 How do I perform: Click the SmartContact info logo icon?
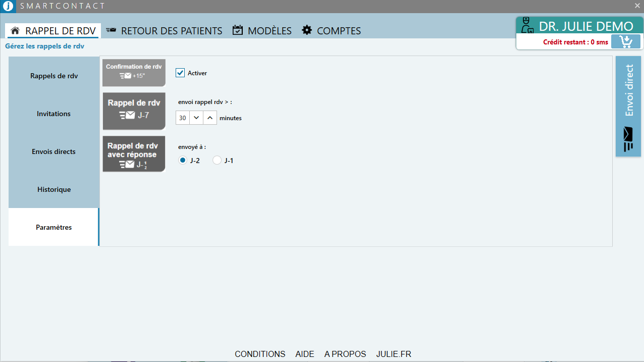click(x=8, y=6)
